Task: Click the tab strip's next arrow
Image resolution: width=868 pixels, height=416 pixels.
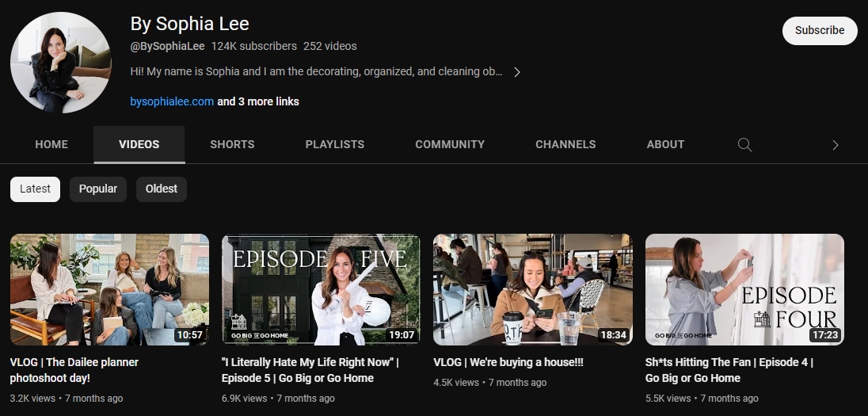Action: pos(836,145)
